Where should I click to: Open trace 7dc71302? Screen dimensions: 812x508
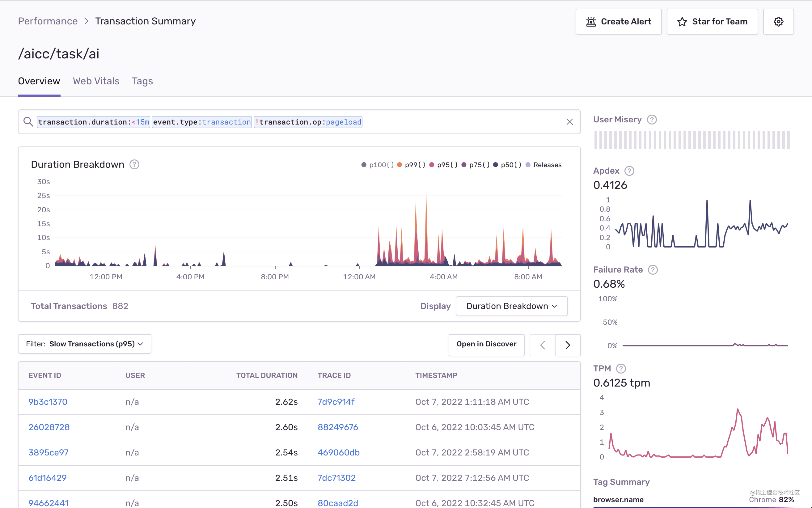click(x=336, y=477)
